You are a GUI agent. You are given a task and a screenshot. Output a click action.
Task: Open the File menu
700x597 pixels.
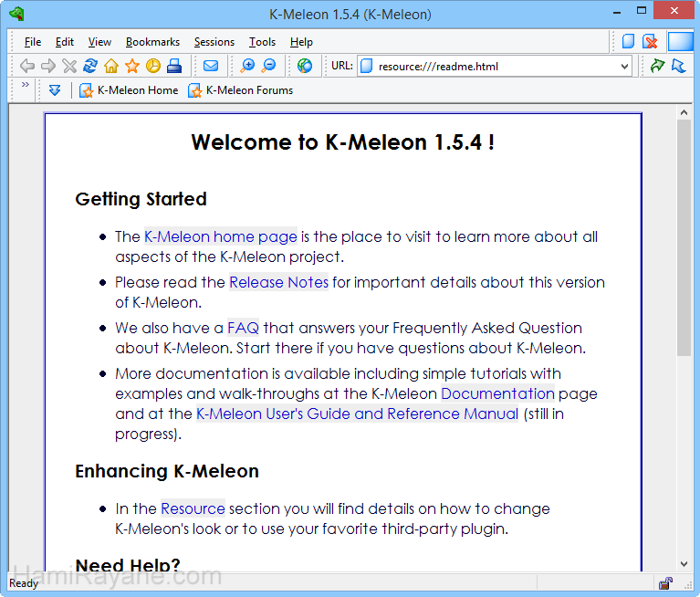pyautogui.click(x=33, y=42)
